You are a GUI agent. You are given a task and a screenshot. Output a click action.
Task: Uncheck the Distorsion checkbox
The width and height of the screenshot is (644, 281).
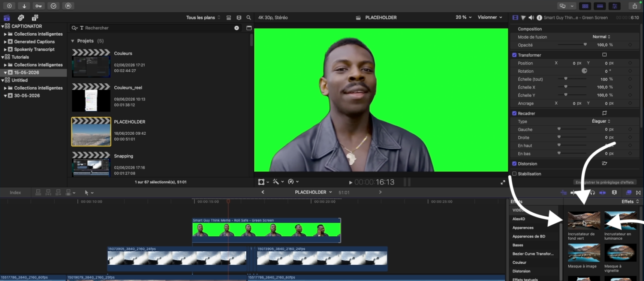point(514,164)
